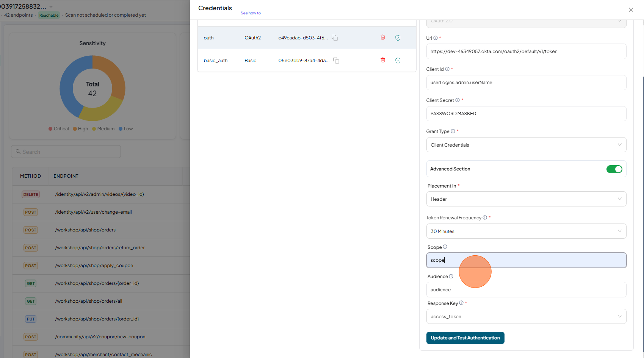Open the /community/api/v2/coupon/new-coupon endpoint

(x=101, y=337)
